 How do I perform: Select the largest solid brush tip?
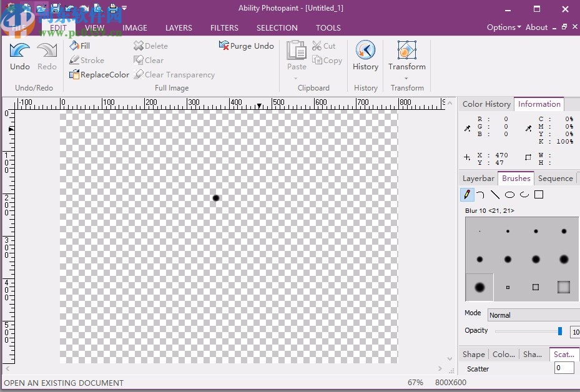coord(479,287)
